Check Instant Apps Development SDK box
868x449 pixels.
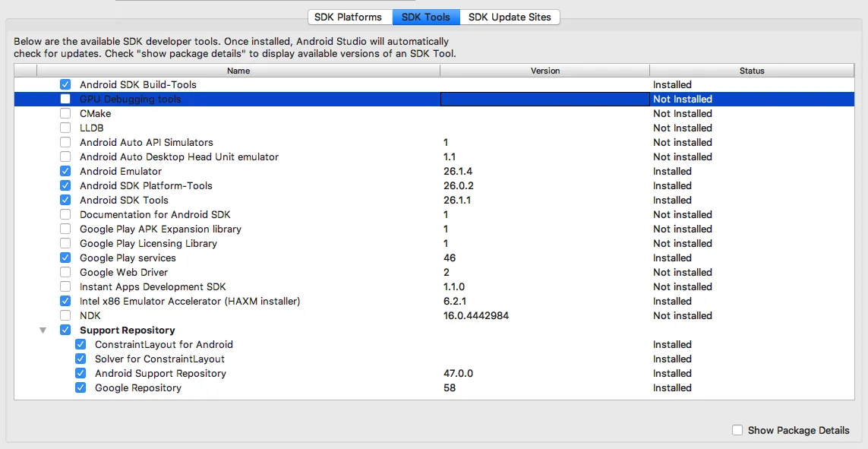(65, 286)
